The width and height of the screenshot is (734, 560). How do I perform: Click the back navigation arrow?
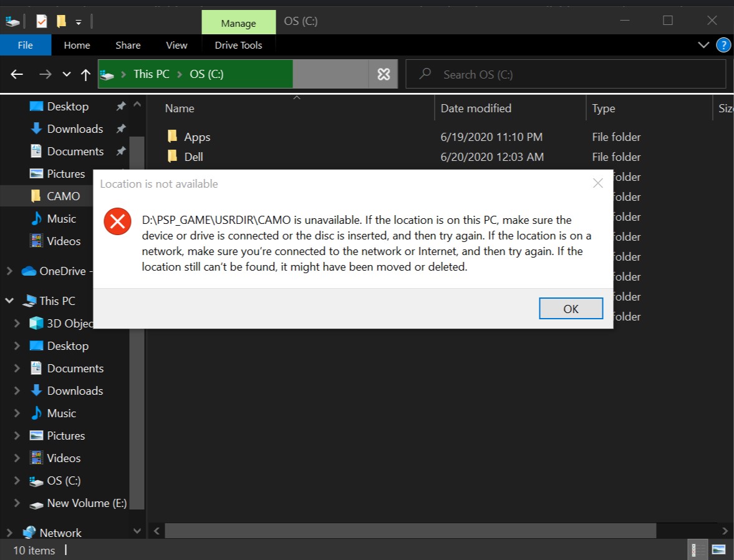17,74
